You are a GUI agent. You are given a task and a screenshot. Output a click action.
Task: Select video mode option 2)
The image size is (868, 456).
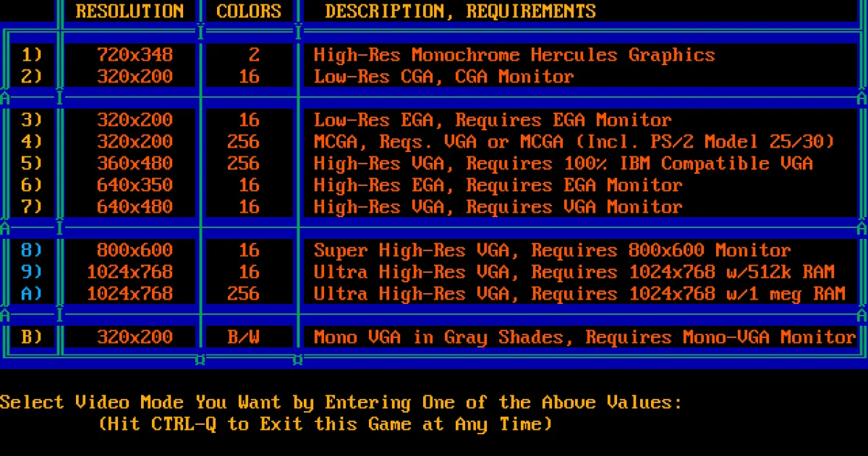31,77
